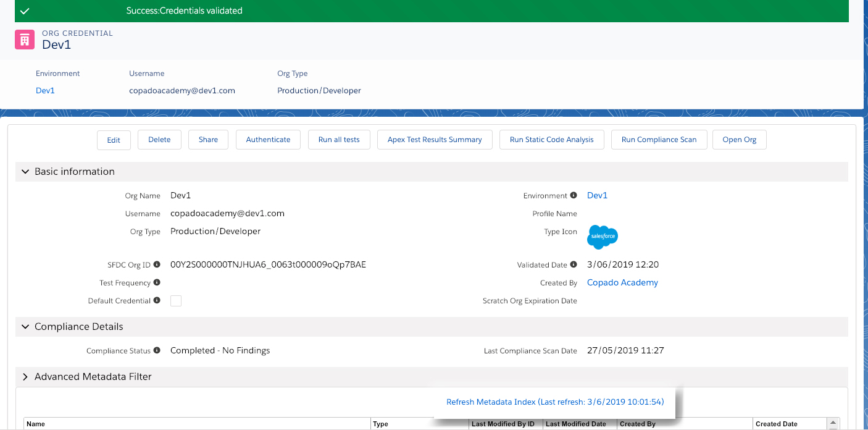Expand the Advanced Metadata Filter section
Screen dimensions: 868x430
click(x=25, y=377)
